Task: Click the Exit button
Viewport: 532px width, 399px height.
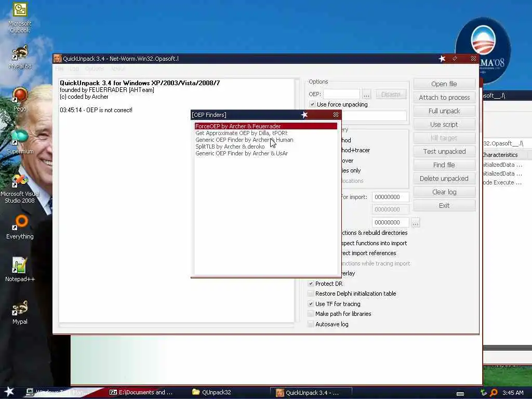Action: pyautogui.click(x=444, y=206)
